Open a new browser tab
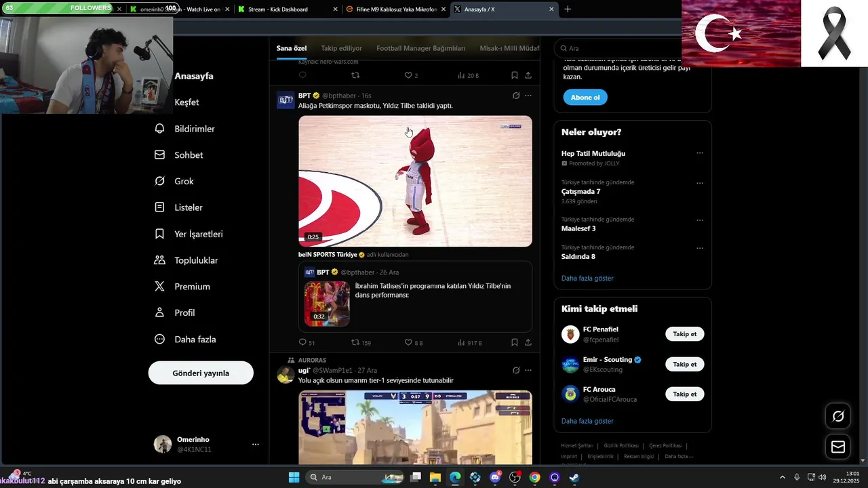This screenshot has width=868, height=488. click(x=568, y=9)
